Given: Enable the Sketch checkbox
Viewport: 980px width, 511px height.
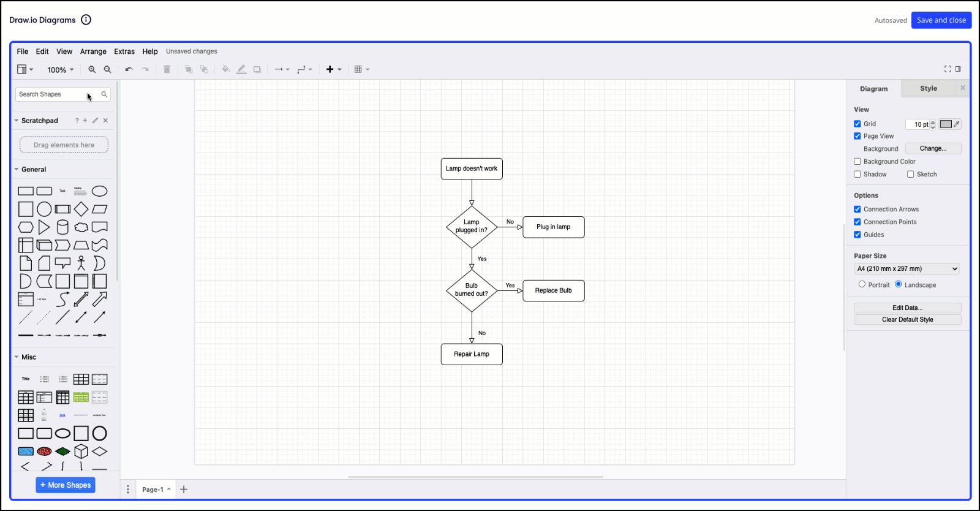Looking at the screenshot, I should click(911, 174).
